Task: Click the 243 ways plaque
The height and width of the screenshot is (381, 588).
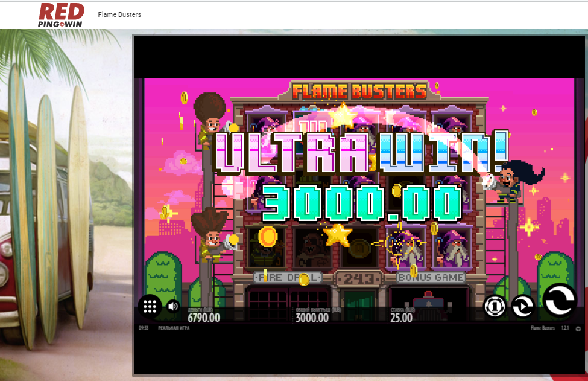Action: [x=359, y=278]
